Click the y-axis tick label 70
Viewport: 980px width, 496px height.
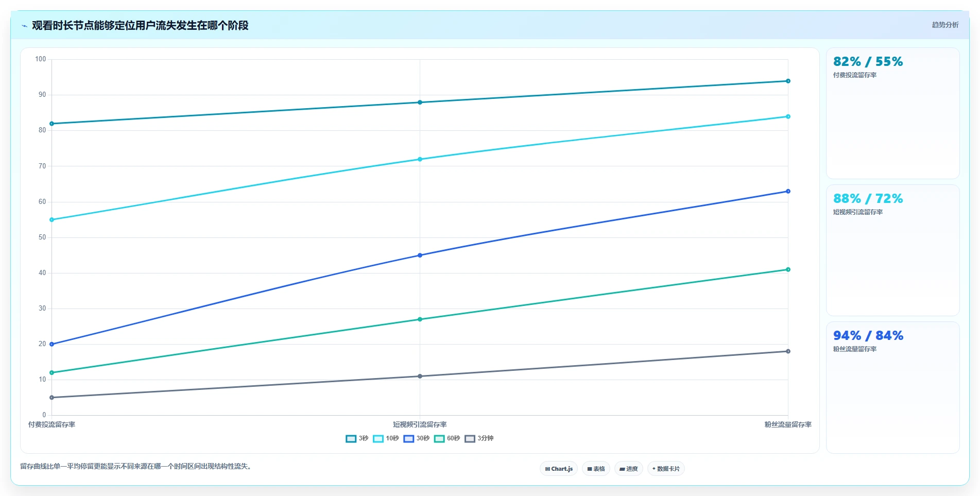coord(42,166)
